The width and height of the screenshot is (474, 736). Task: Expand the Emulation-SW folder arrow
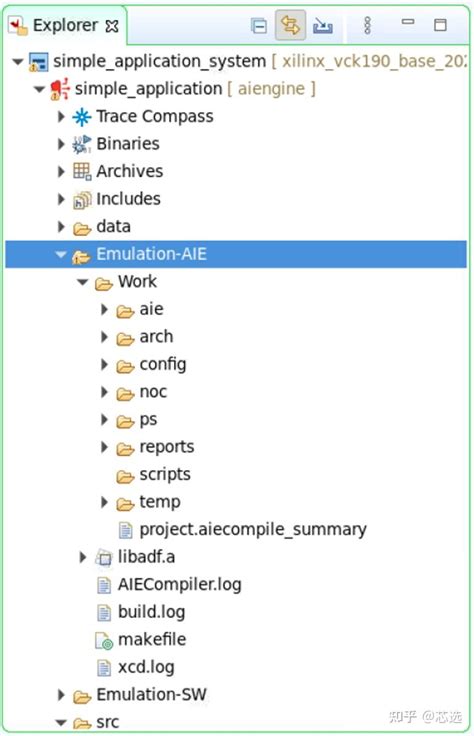coord(61,695)
